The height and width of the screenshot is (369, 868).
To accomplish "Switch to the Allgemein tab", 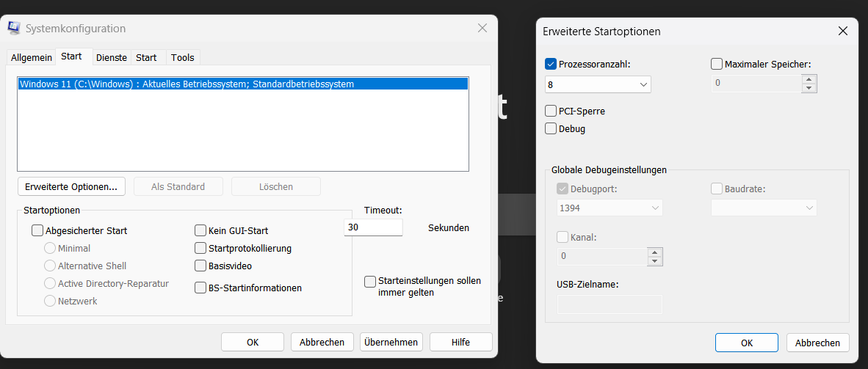I will pyautogui.click(x=32, y=57).
